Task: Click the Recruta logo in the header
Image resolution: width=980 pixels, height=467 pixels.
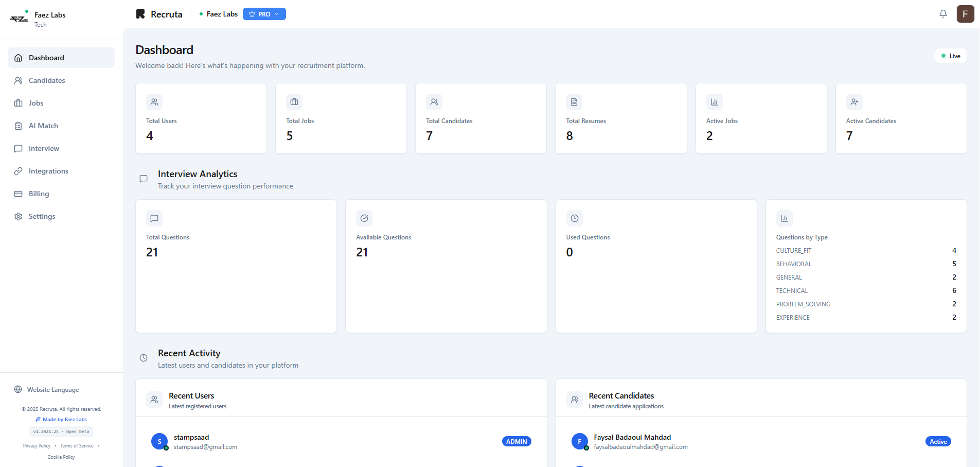Action: point(158,13)
